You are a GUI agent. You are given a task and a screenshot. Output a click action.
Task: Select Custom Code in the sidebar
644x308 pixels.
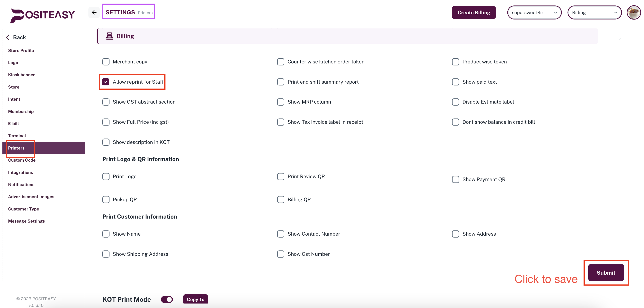21,160
